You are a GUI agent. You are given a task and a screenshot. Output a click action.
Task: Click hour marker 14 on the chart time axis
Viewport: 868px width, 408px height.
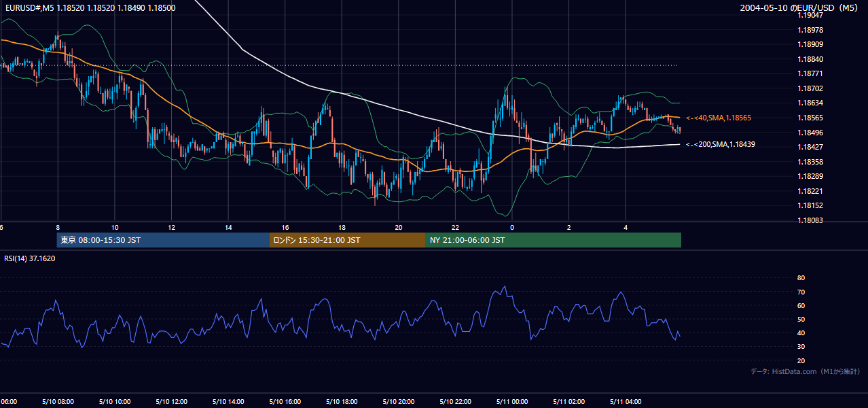(228, 227)
